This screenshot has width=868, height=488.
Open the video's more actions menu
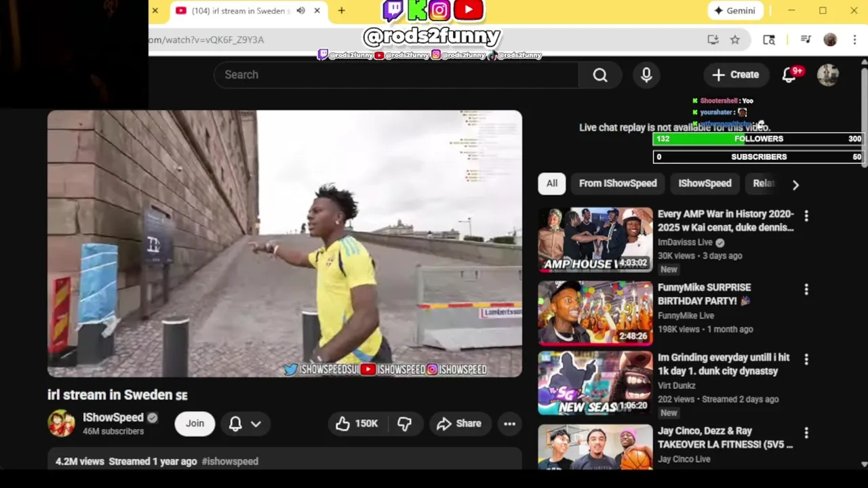click(x=509, y=424)
